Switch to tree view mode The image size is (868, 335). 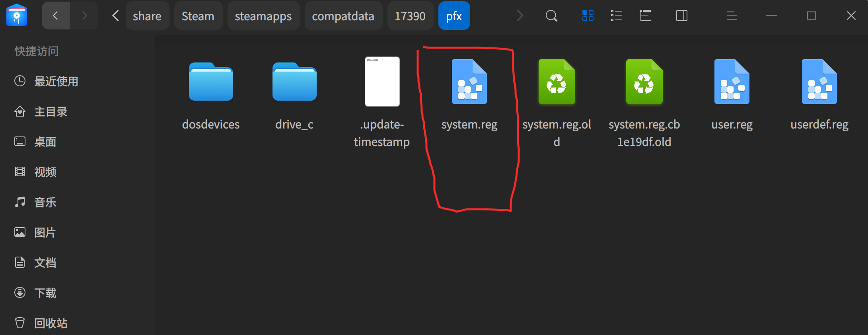coord(645,16)
